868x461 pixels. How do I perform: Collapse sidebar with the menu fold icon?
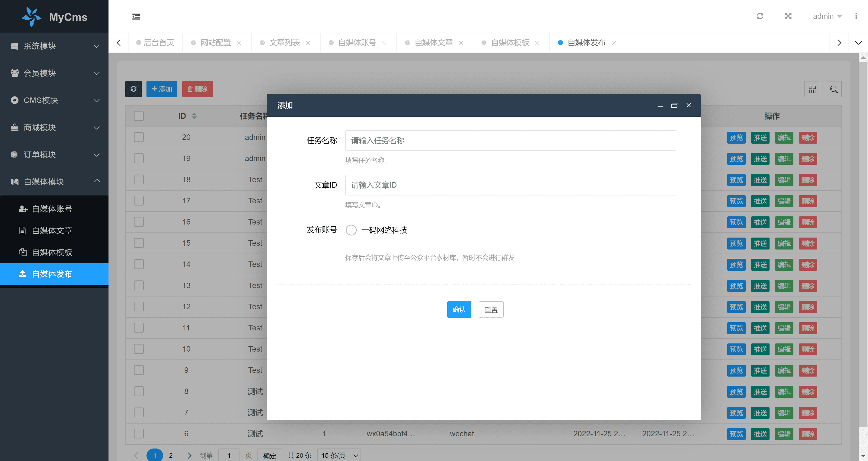[136, 16]
